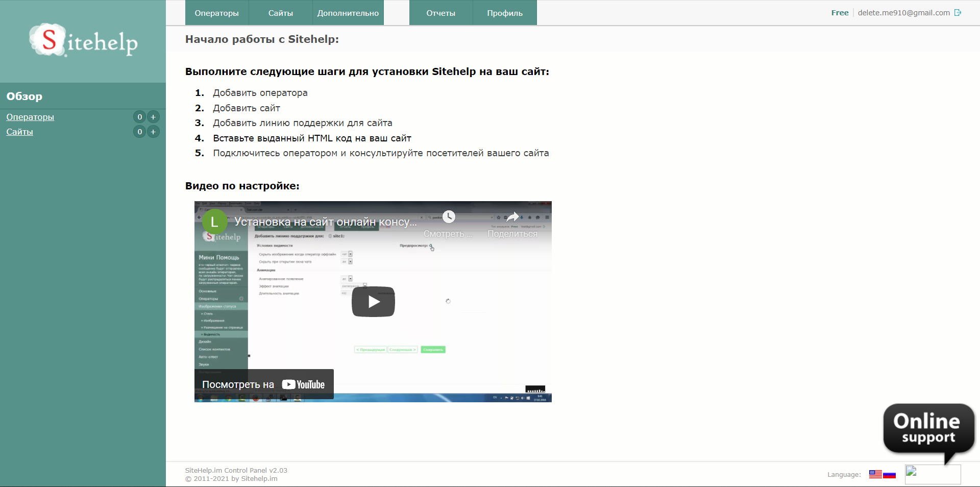Image resolution: width=980 pixels, height=487 pixels.
Task: Click step 'Добавить оператора'
Action: tap(260, 93)
